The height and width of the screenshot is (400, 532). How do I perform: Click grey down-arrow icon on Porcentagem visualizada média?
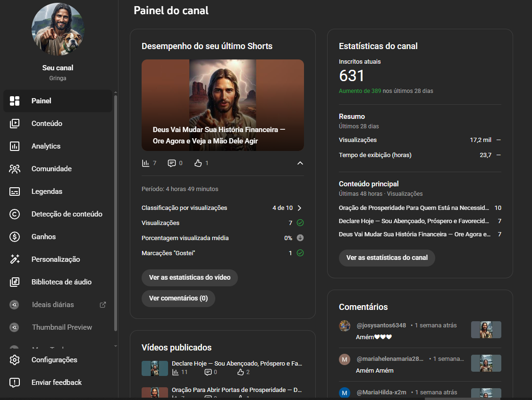[300, 238]
